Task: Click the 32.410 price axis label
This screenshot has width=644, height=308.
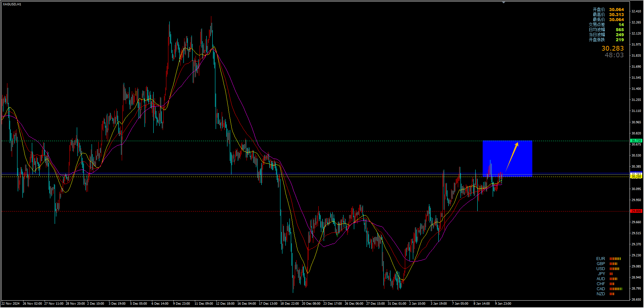Action: pyautogui.click(x=636, y=11)
